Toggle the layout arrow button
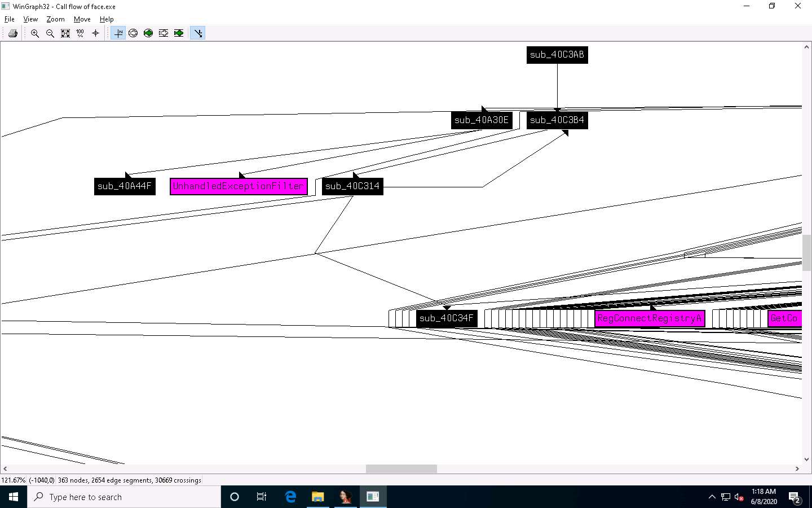This screenshot has width=812, height=508. (x=198, y=33)
